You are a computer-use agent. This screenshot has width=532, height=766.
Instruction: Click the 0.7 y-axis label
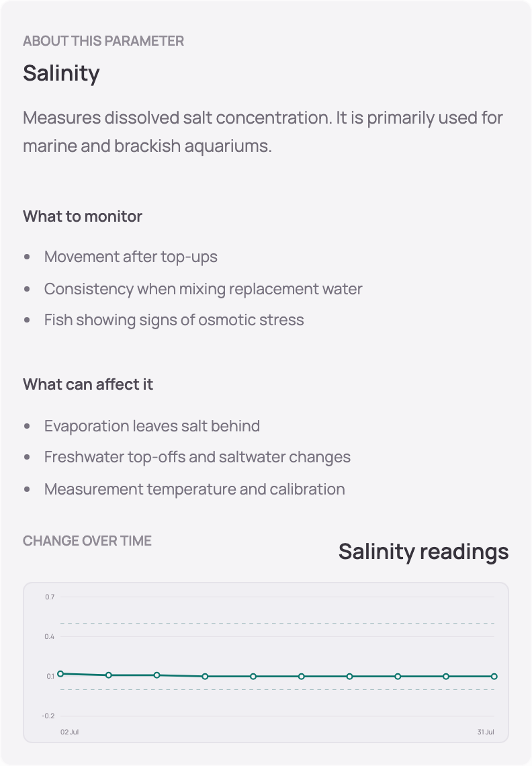(x=50, y=597)
